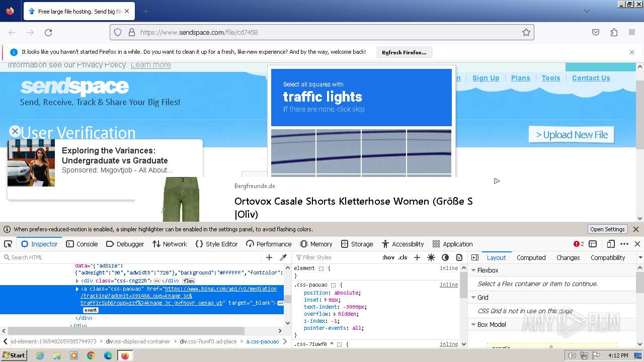This screenshot has height=362, width=644.
Task: Open the Style Editor panel
Action: 216,244
